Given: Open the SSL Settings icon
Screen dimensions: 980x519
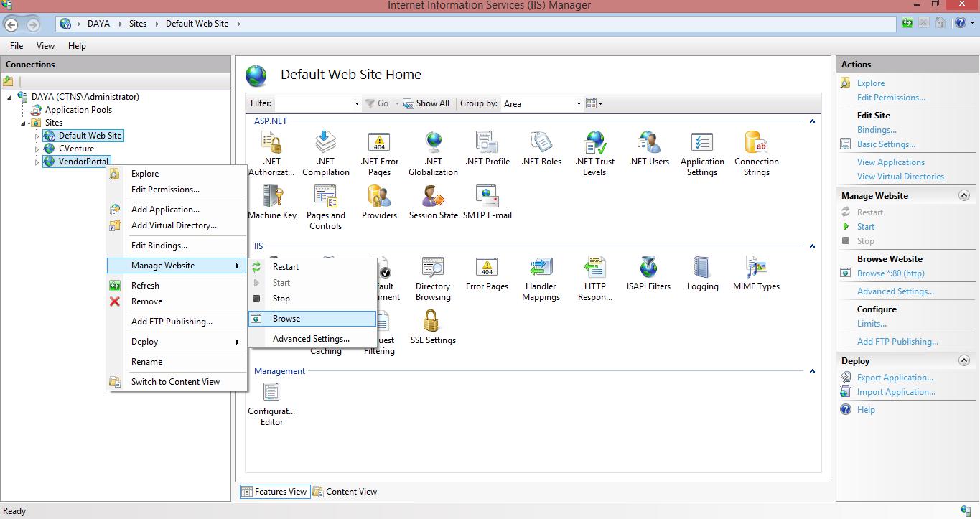Looking at the screenshot, I should click(x=433, y=327).
